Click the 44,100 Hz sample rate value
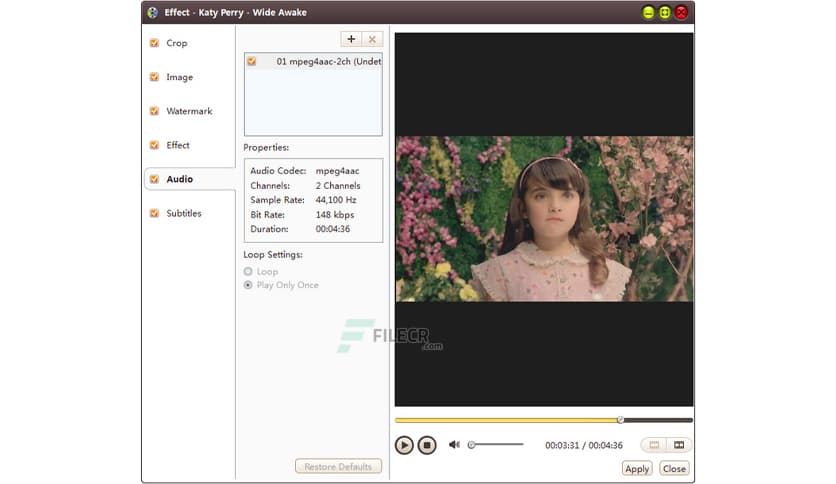Screen dimensions: 836x484 (x=336, y=200)
